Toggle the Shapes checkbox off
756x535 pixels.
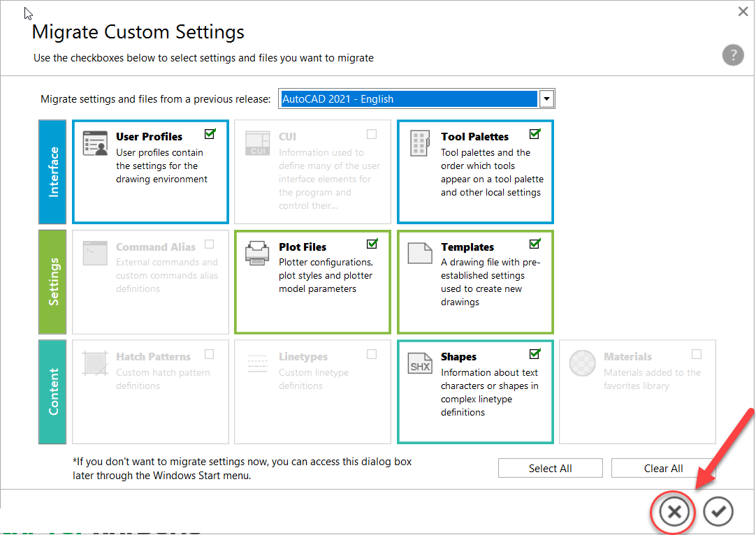tap(535, 353)
